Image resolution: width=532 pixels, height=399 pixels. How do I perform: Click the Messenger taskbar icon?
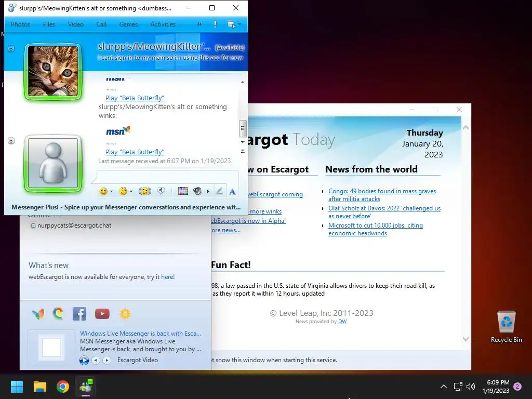tap(86, 387)
